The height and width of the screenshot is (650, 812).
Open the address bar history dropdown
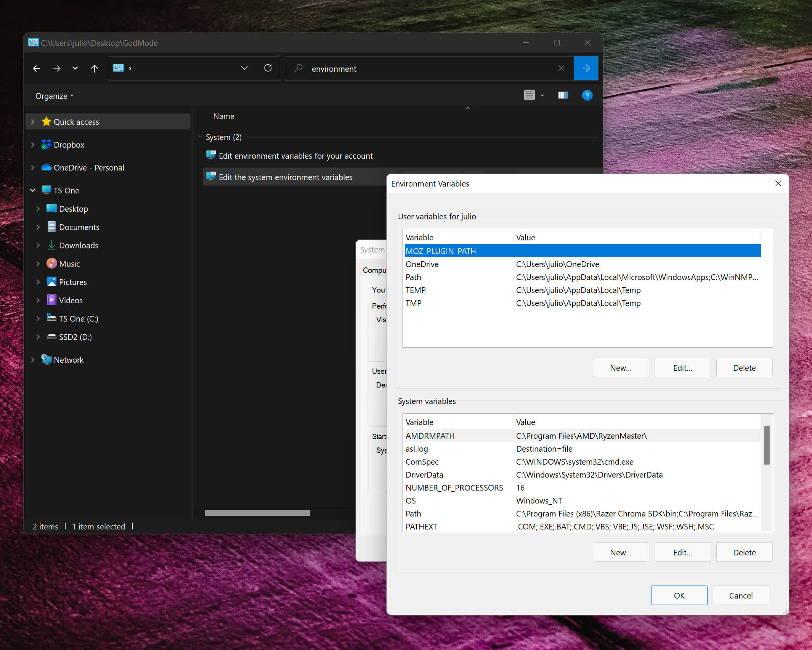tap(244, 68)
